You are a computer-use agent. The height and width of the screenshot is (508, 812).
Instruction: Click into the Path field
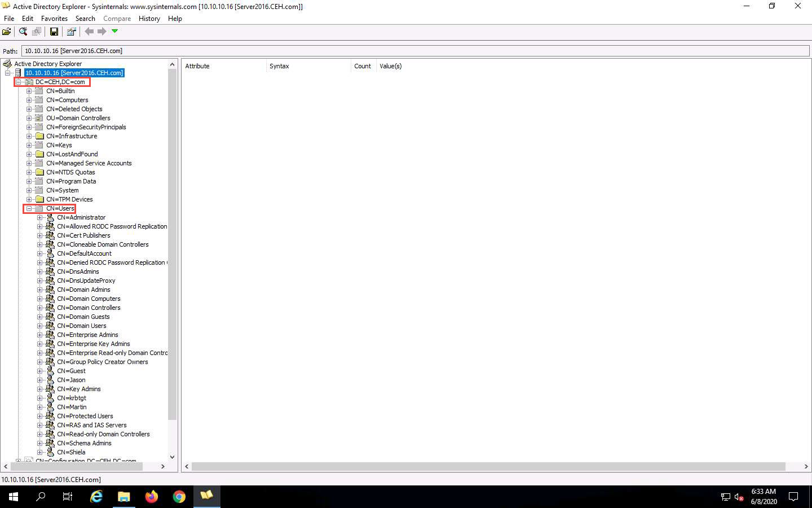[x=416, y=51]
